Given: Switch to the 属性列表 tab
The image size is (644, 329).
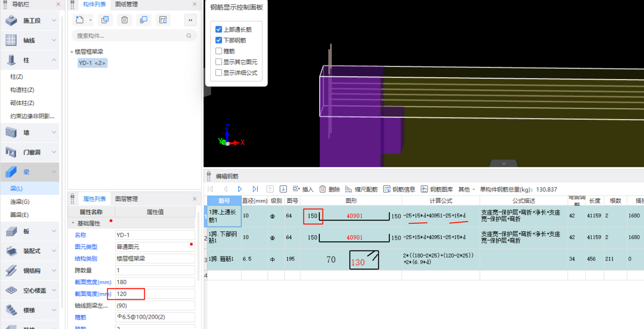Looking at the screenshot, I should coord(94,199).
